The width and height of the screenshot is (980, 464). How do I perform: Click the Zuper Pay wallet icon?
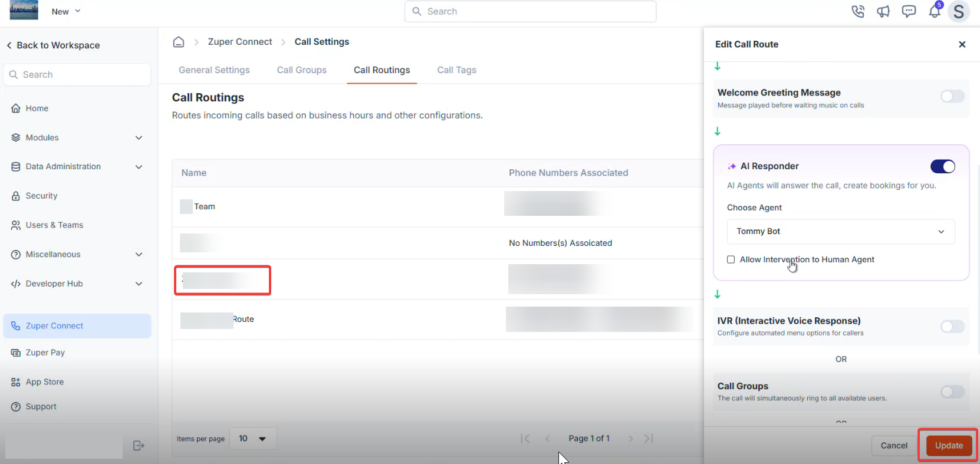(x=16, y=353)
